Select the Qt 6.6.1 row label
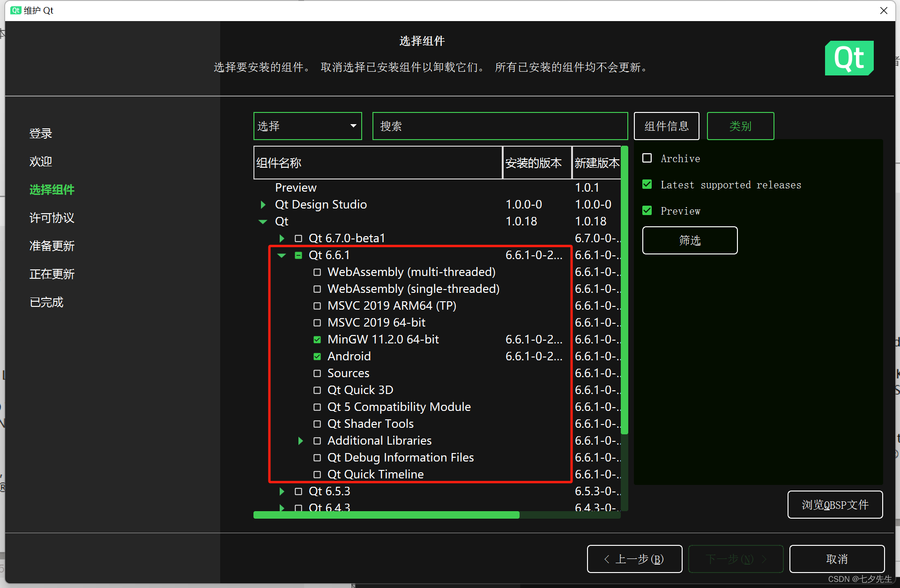The image size is (900, 588). [329, 255]
